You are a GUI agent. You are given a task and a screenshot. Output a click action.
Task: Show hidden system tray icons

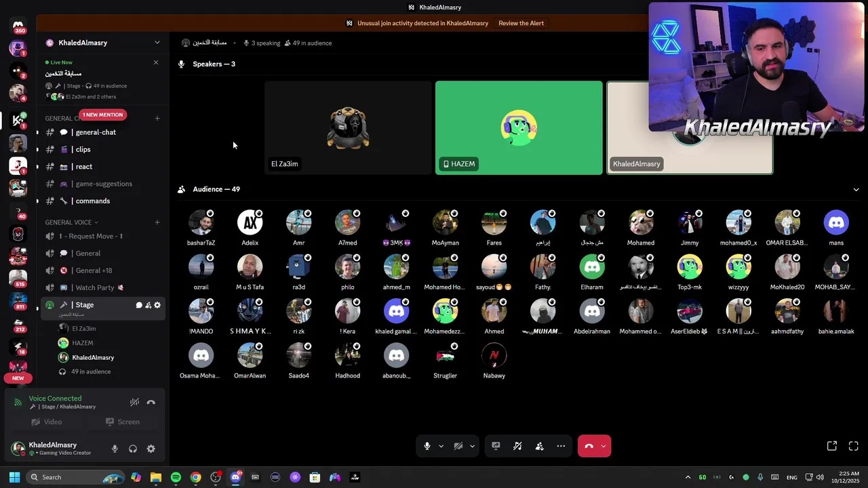point(688,477)
